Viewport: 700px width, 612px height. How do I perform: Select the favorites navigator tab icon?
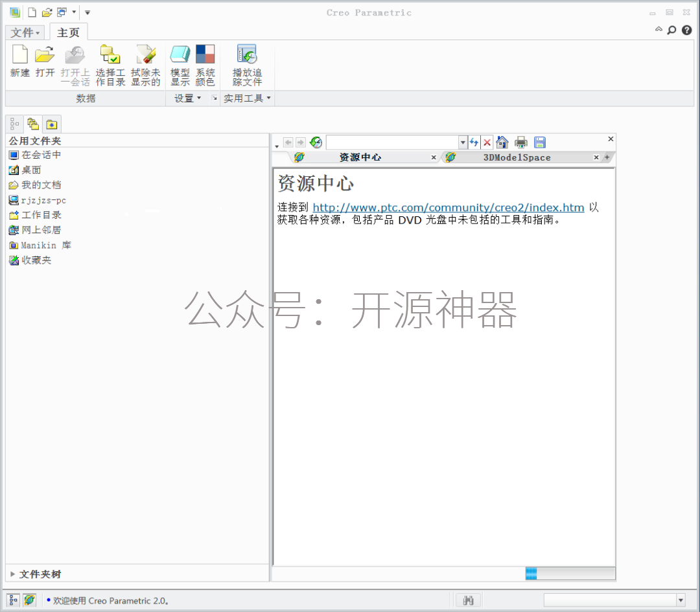(x=52, y=124)
